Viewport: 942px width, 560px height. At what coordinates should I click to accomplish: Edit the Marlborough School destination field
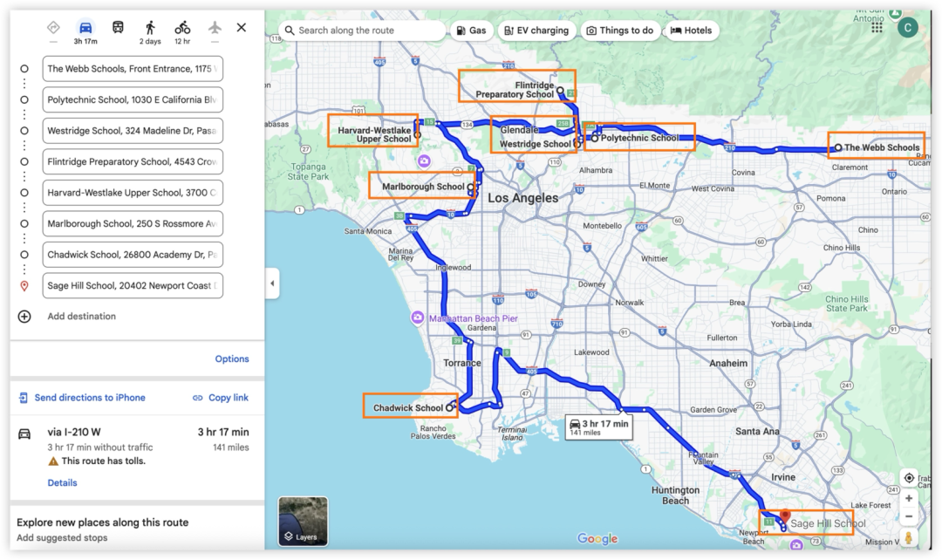click(x=133, y=223)
